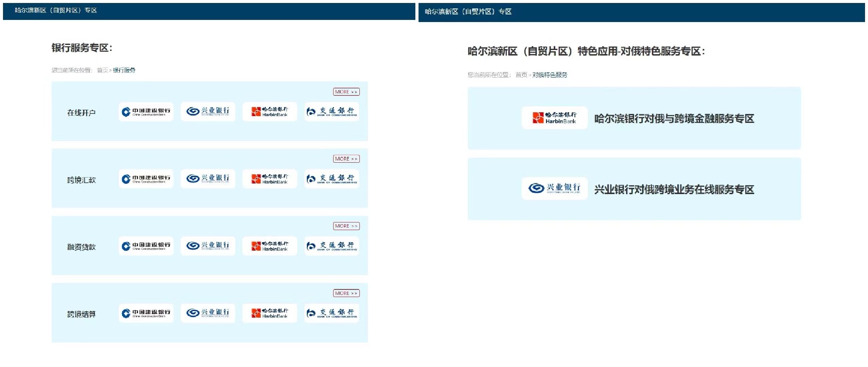Select Harbin Bank logo in 融资贷款 row
Image resolution: width=868 pixels, height=367 pixels.
click(270, 246)
